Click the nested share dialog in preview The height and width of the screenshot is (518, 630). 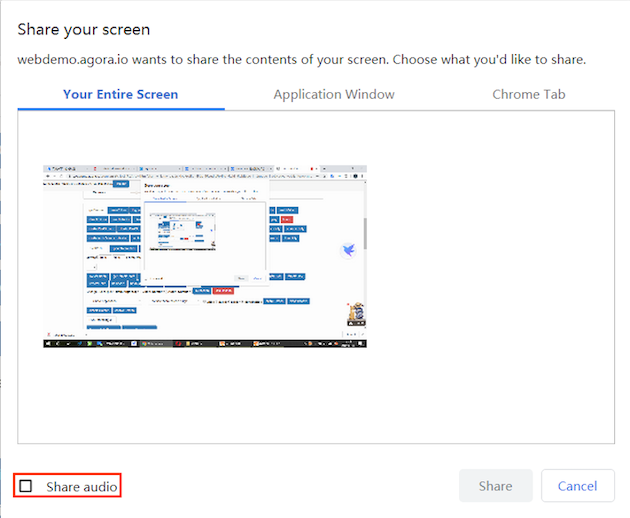point(205,232)
